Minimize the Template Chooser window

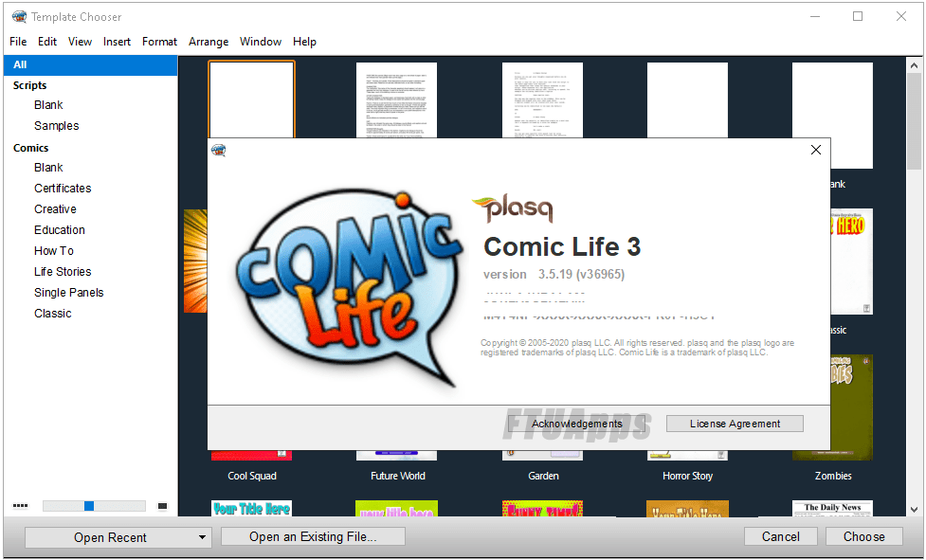click(815, 16)
